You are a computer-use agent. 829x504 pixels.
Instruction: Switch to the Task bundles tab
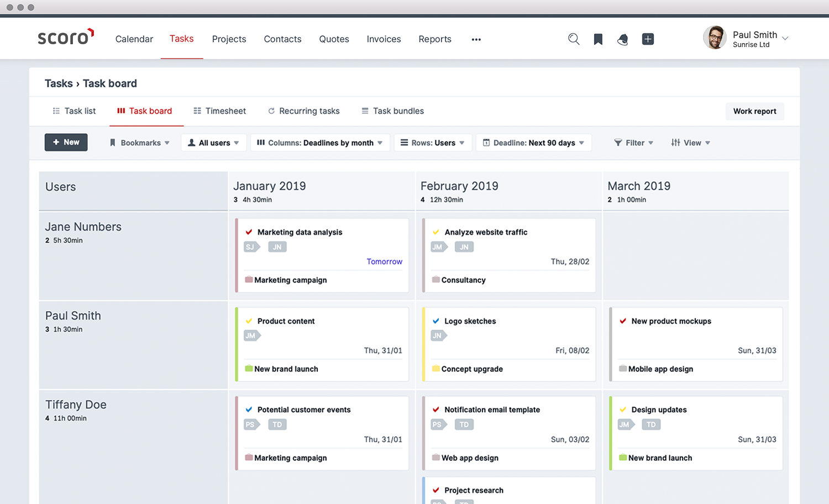coord(392,111)
